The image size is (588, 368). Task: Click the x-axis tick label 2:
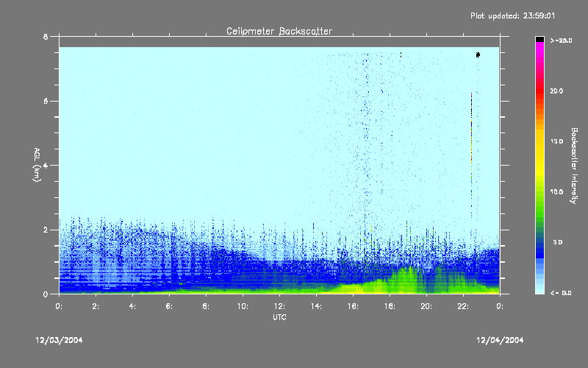tap(96, 306)
